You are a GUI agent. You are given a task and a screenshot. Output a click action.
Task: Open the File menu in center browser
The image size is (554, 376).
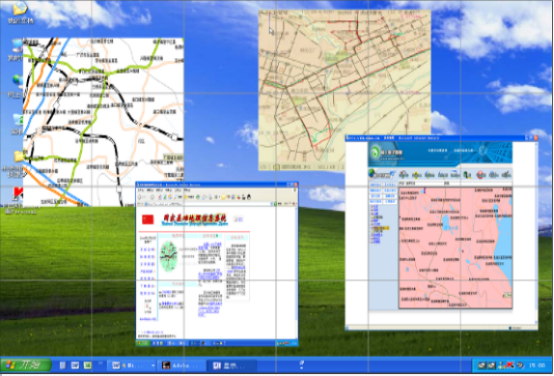(140, 190)
